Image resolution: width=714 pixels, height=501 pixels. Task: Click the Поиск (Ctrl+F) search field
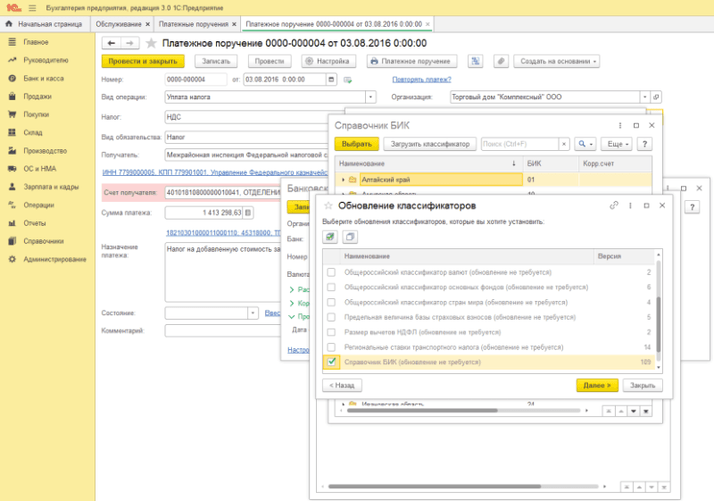[521, 144]
